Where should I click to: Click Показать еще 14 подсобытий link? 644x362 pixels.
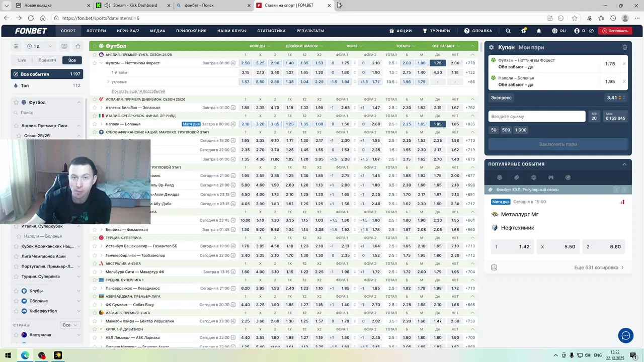138,92
